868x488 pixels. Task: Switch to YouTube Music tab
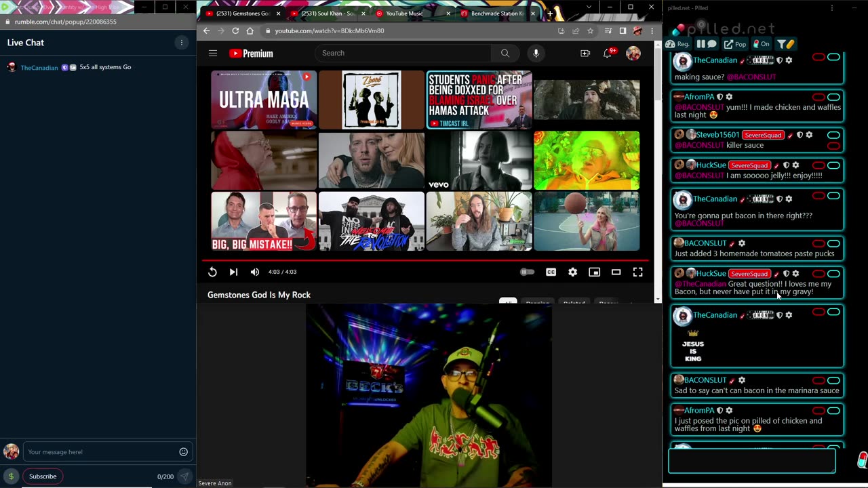point(404,14)
